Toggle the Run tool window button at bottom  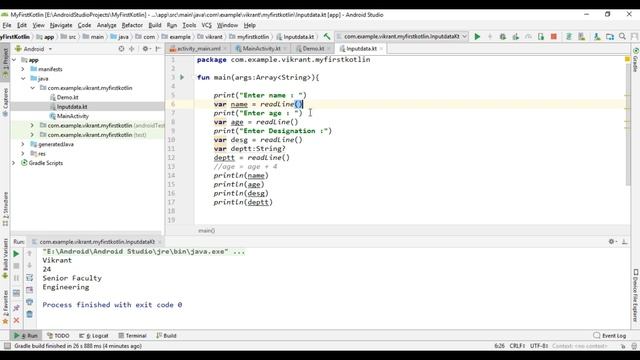tap(26, 336)
